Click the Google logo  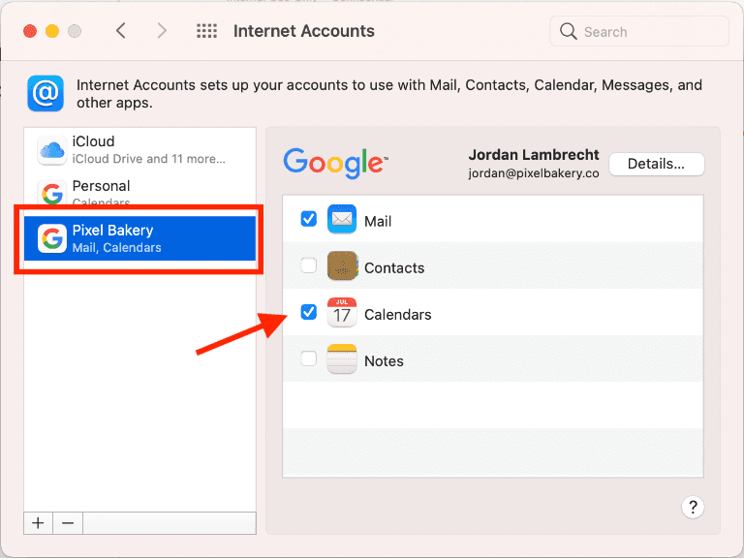click(335, 164)
